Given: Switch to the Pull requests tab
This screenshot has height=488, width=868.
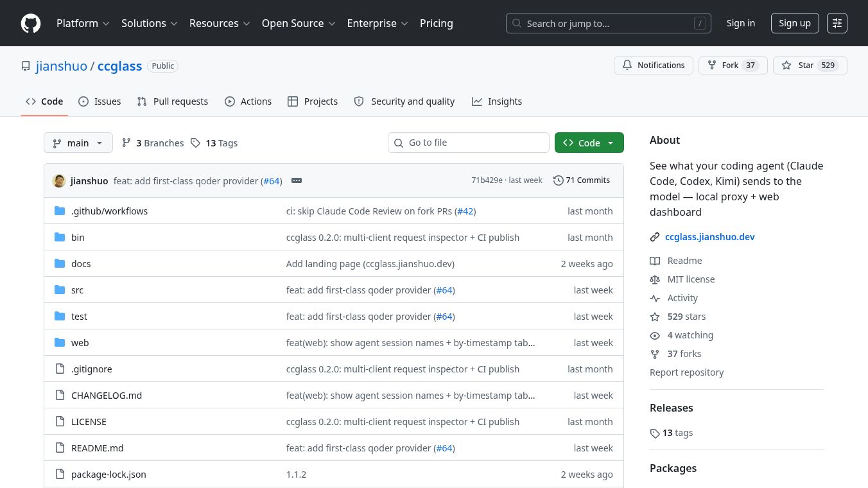Looking at the screenshot, I should pyautogui.click(x=173, y=101).
